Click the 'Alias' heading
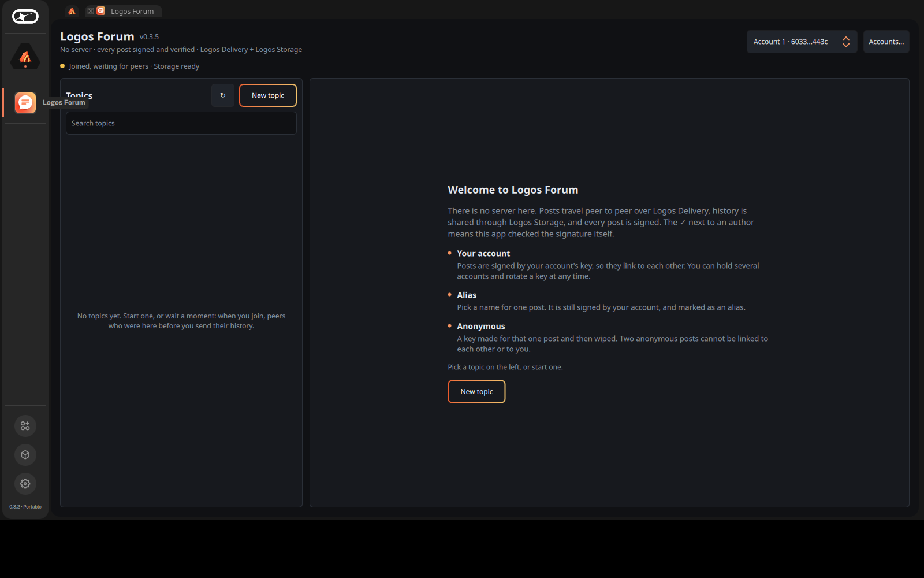The height and width of the screenshot is (578, 924). point(467,295)
